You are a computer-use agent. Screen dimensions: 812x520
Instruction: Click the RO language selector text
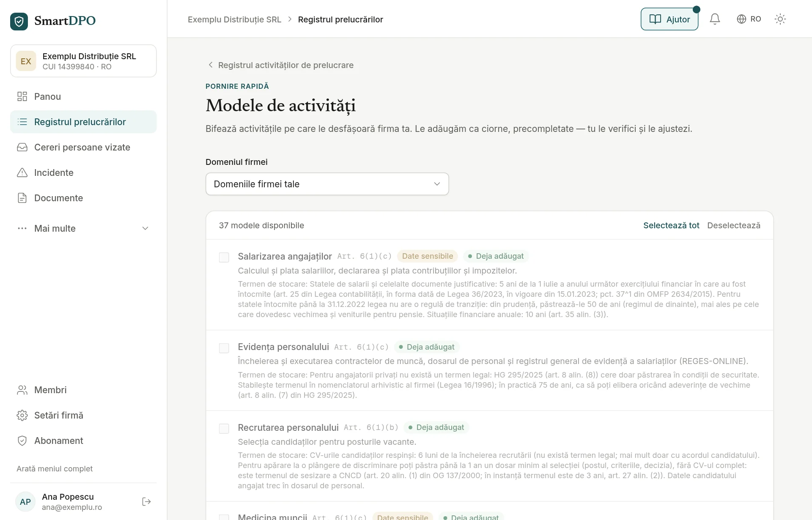click(756, 19)
